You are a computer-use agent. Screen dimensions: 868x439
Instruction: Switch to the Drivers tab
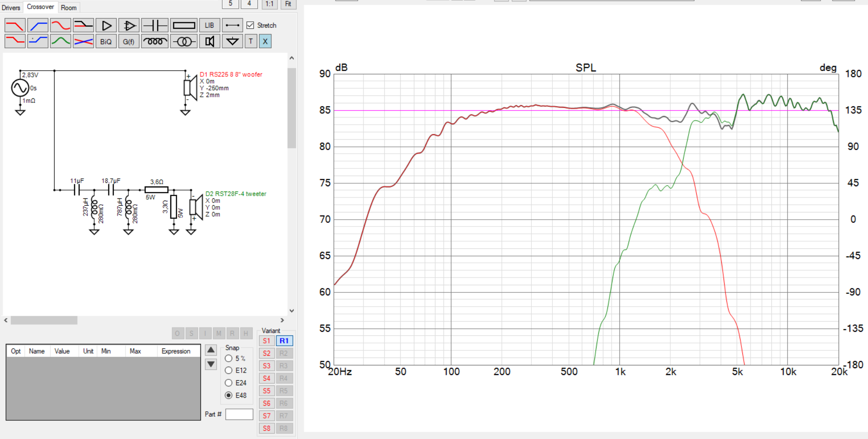(11, 8)
